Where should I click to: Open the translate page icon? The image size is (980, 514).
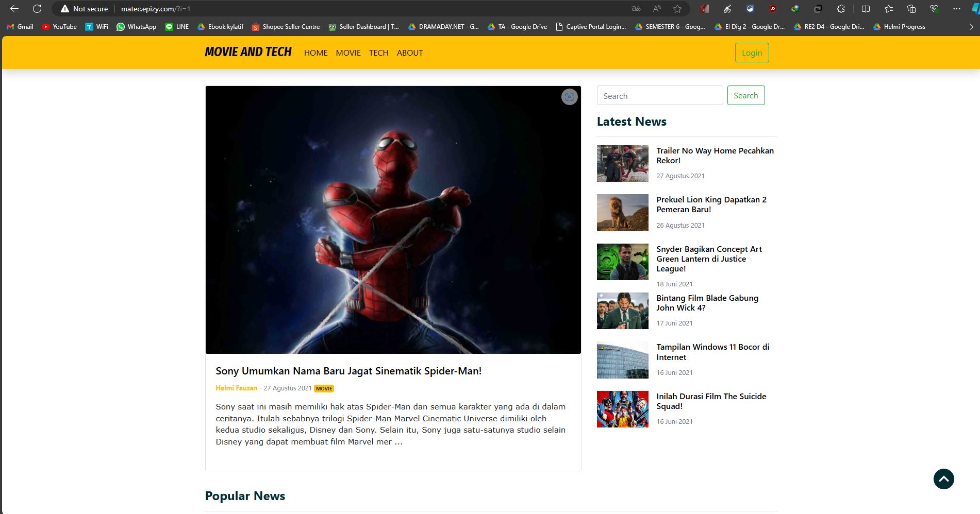point(636,9)
